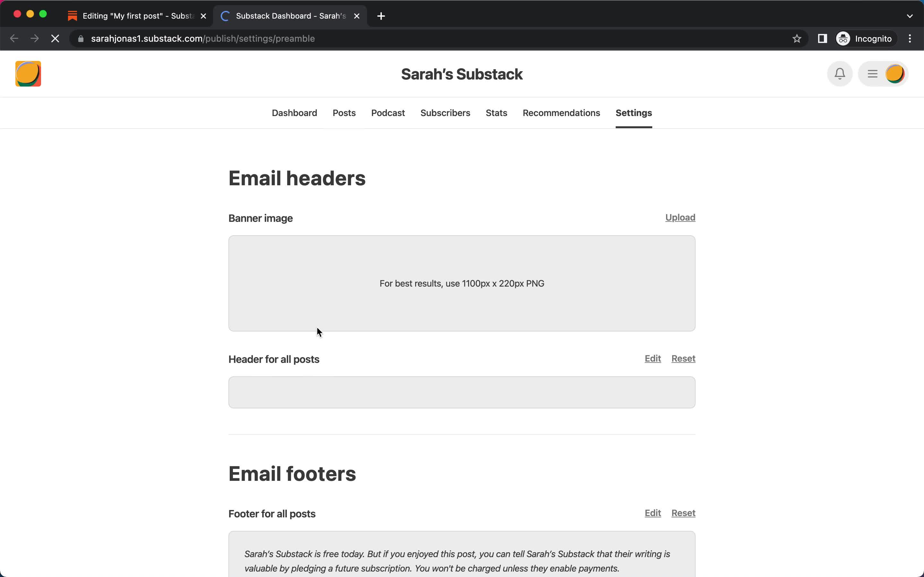Viewport: 924px width, 577px height.
Task: Edit the footer for all posts
Action: coord(653,513)
